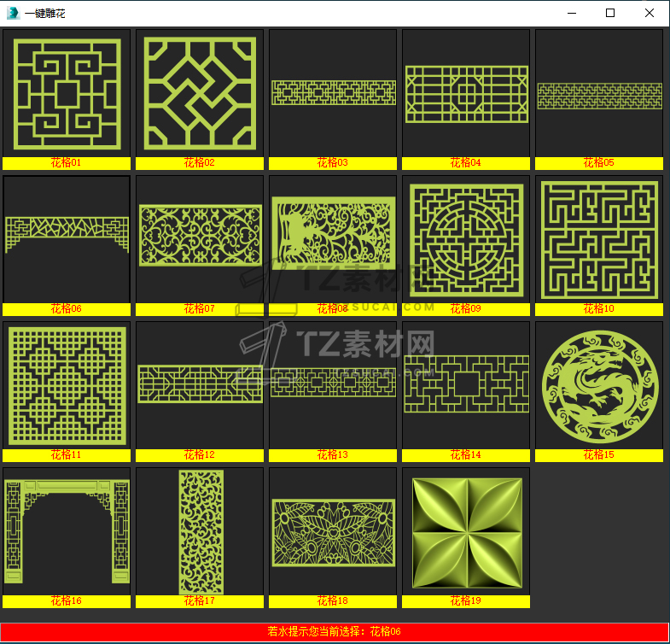
Task: Click the yellow 花格14 label button
Action: pos(466,455)
